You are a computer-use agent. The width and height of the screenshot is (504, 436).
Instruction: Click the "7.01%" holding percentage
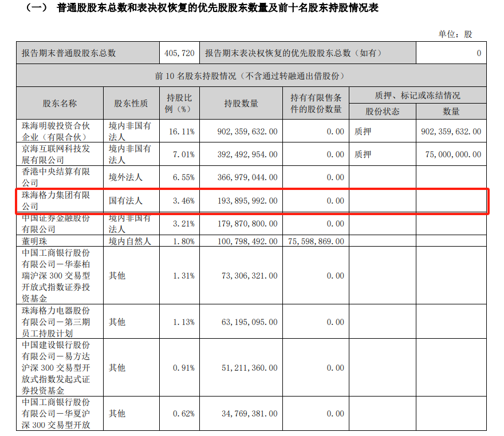184,154
